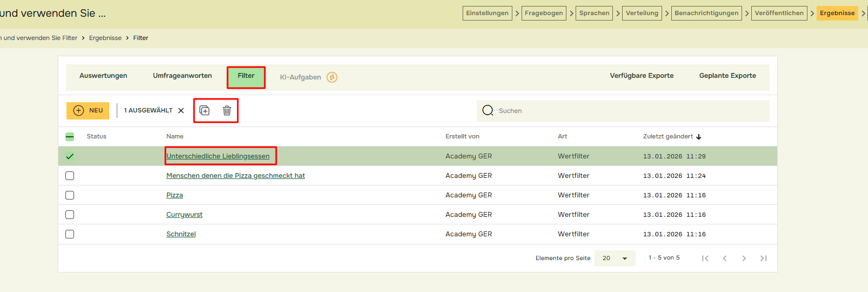Viewport: 868px width, 292px height.
Task: Jump to the last results page
Action: coord(763,258)
